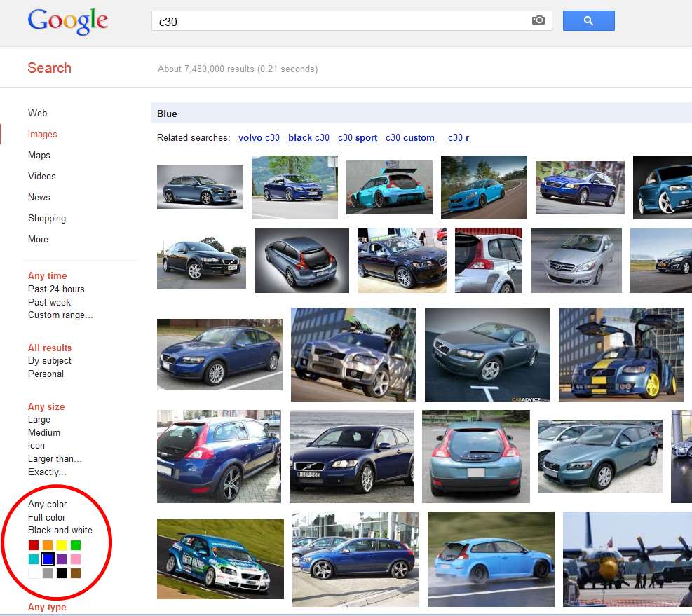Open related search black c30
The image size is (692, 616).
click(309, 137)
